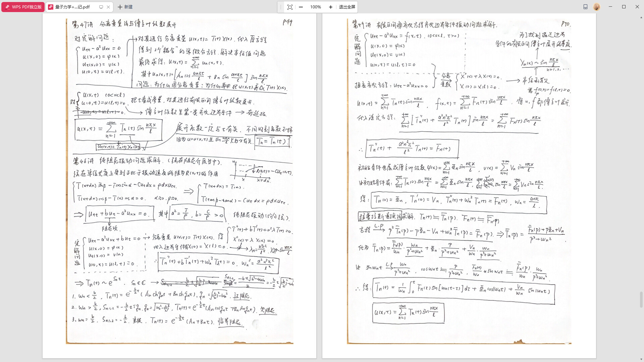Minimize the WPS PDF window
The image size is (644, 362).
point(610,7)
